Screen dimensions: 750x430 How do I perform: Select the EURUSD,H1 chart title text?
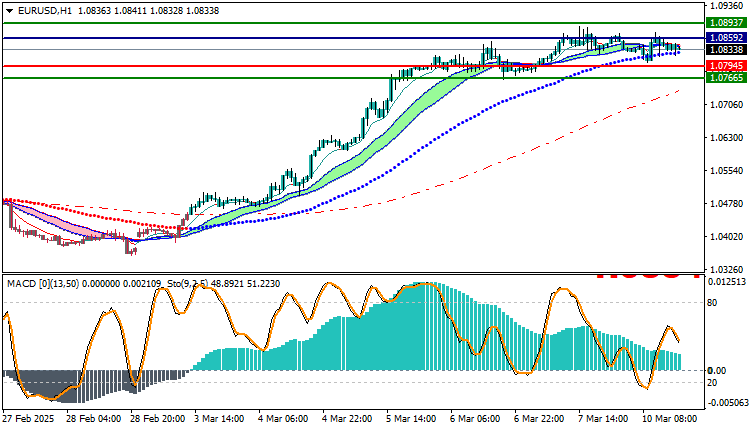tap(44, 11)
